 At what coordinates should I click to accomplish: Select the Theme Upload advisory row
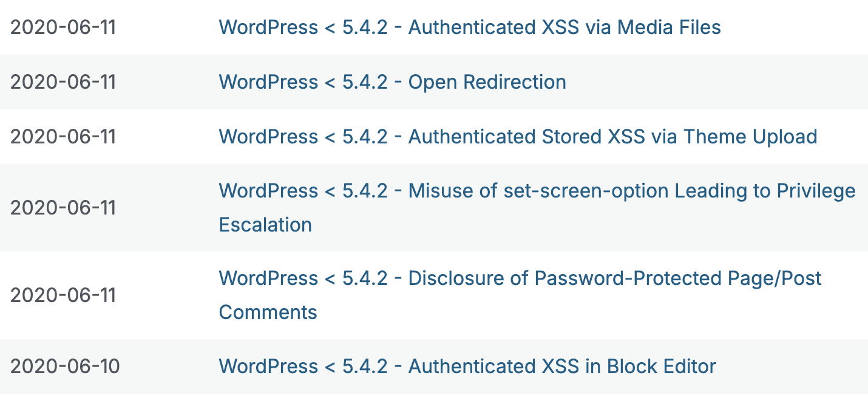434,137
